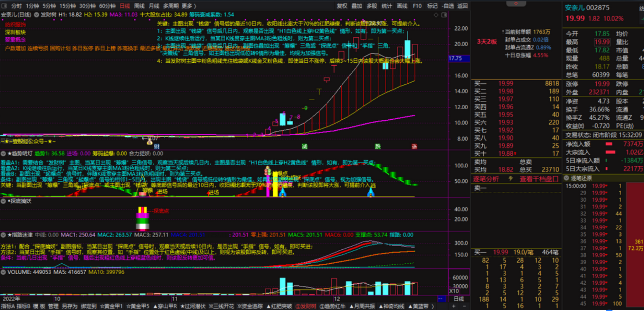Open the ※三线开花 indicator

(x=221, y=306)
